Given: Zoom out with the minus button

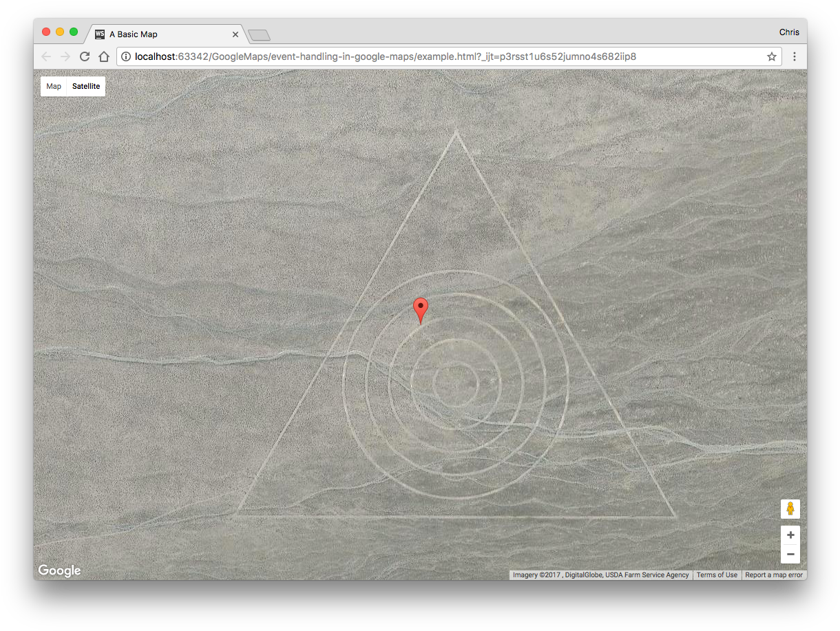Looking at the screenshot, I should 790,554.
